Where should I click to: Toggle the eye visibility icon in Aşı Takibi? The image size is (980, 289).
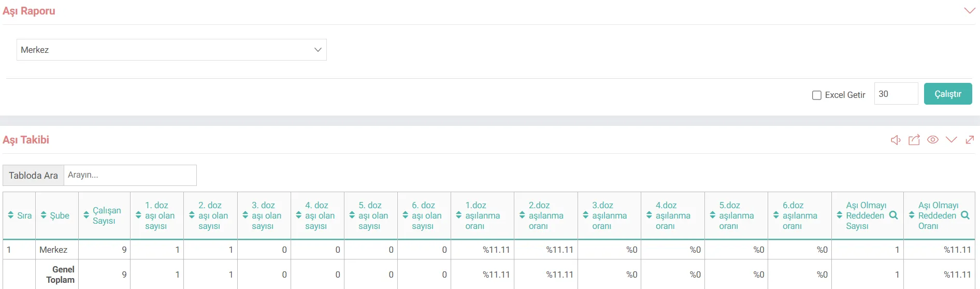(x=933, y=140)
